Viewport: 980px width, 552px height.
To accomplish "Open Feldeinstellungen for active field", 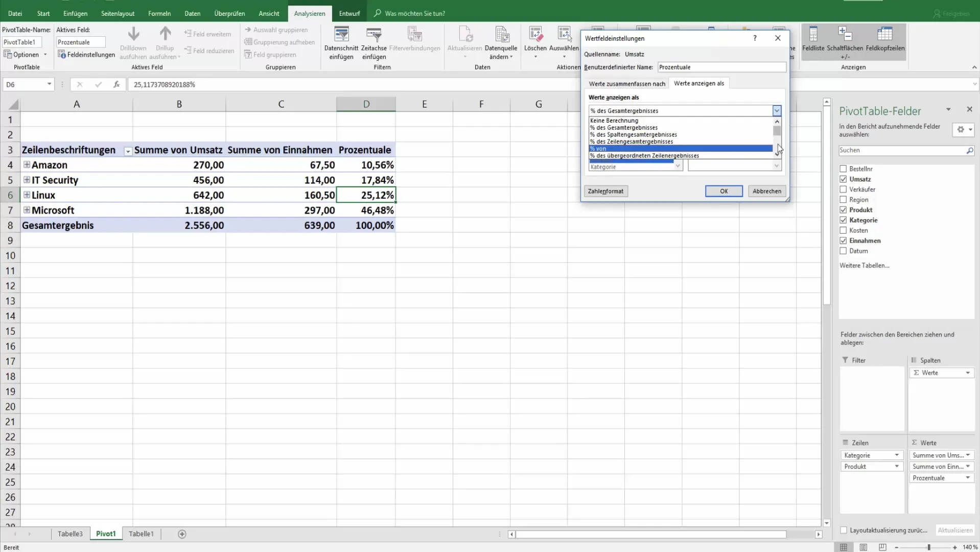I will click(x=86, y=55).
